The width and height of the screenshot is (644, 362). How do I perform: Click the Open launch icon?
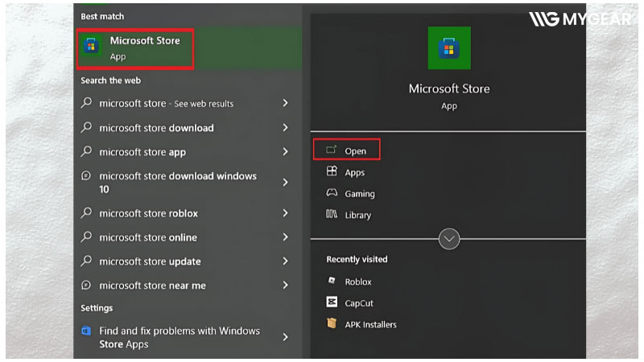click(332, 150)
